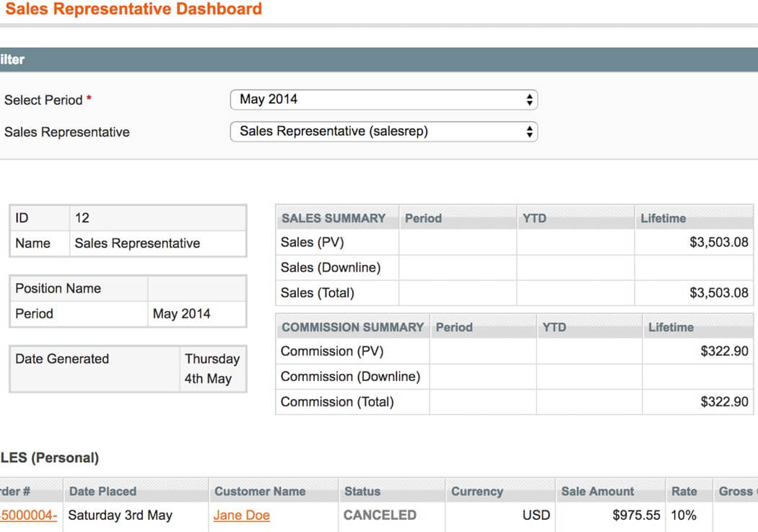Open Jane Doe customer link

click(241, 515)
